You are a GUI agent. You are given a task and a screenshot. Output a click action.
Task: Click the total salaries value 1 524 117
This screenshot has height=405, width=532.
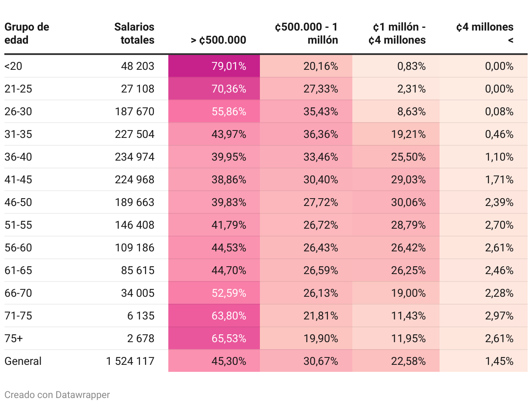coord(130,361)
